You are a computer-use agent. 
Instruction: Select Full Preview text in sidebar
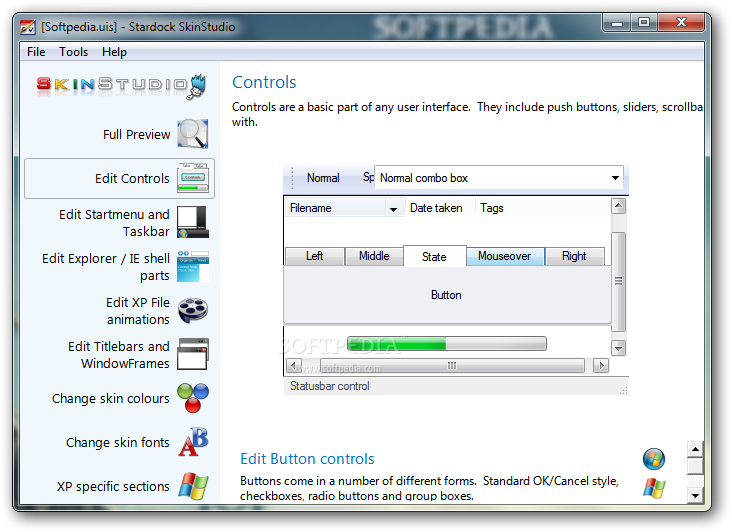coord(136,134)
